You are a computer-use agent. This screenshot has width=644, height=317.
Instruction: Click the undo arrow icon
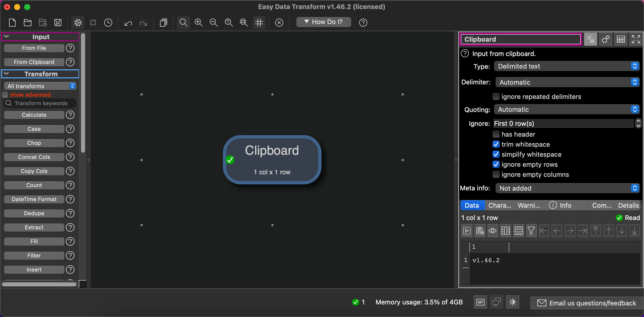(128, 23)
